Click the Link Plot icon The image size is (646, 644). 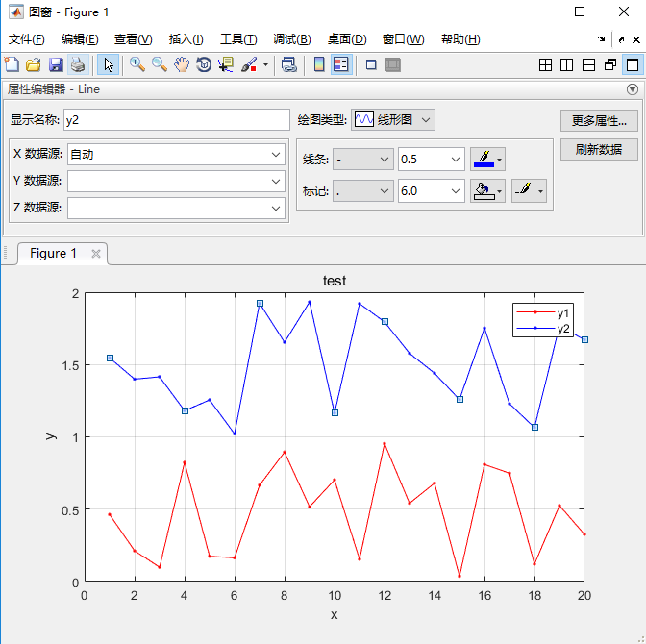coord(288,64)
